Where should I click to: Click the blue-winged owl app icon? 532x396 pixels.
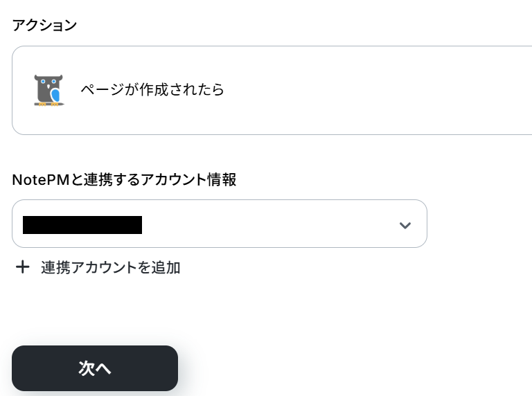48,90
